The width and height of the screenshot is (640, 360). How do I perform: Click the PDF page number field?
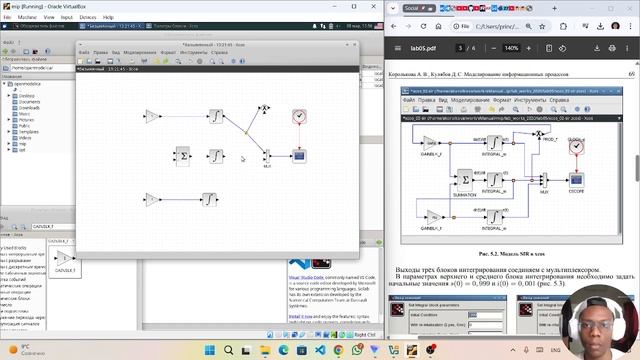coord(460,48)
